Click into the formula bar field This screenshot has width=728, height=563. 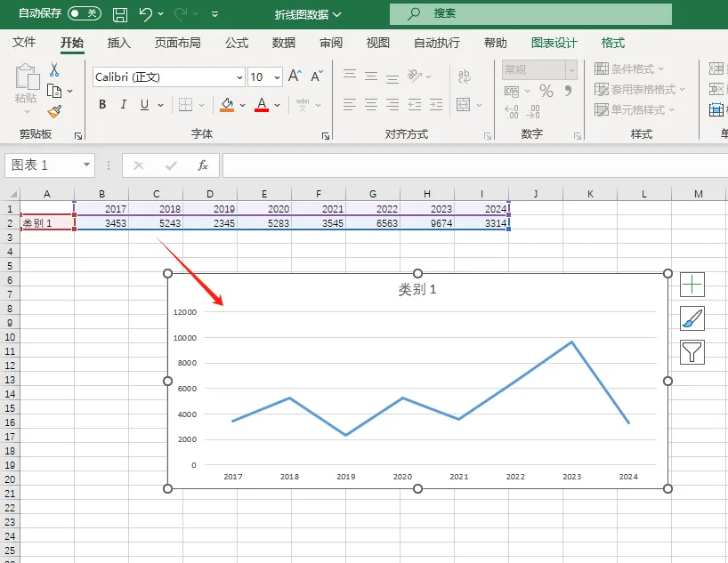pyautogui.click(x=475, y=165)
